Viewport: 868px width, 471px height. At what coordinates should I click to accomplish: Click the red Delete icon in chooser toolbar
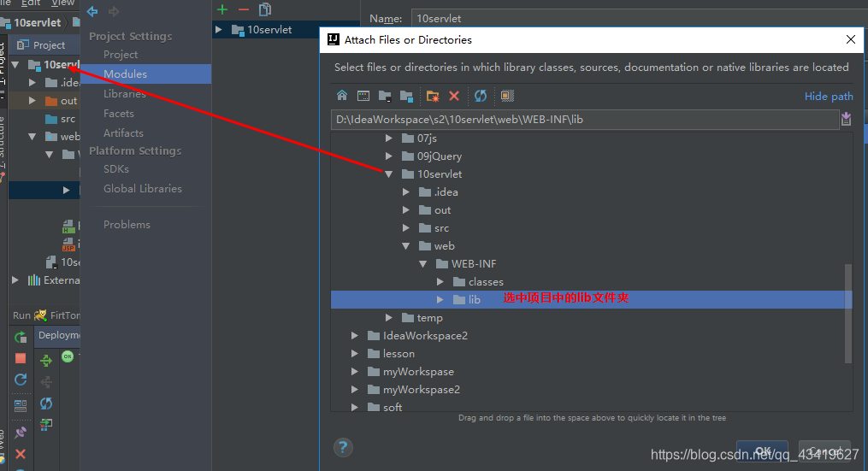[454, 96]
